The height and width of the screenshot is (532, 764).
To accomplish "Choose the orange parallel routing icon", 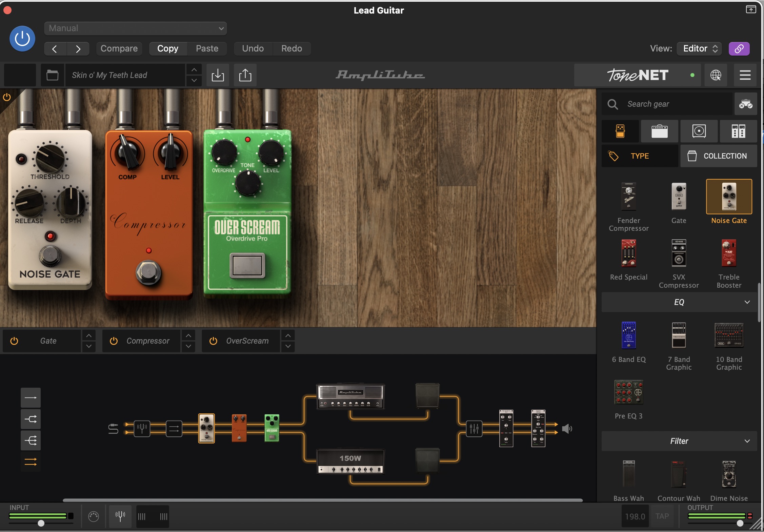I will (31, 462).
